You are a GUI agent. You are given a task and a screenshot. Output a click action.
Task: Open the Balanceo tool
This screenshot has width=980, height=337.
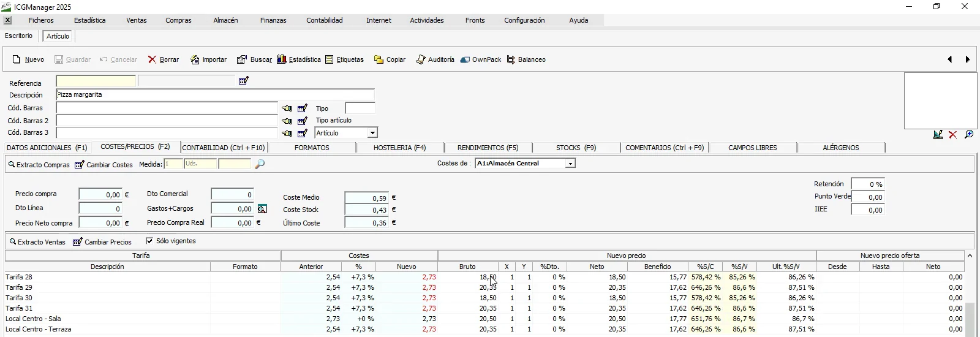pyautogui.click(x=526, y=59)
